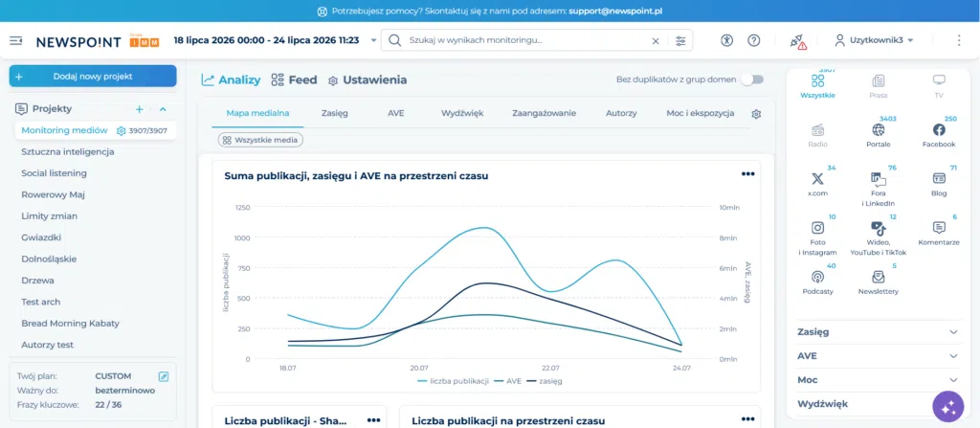Toggle Bez duplikatów z grup domen

[x=752, y=79]
